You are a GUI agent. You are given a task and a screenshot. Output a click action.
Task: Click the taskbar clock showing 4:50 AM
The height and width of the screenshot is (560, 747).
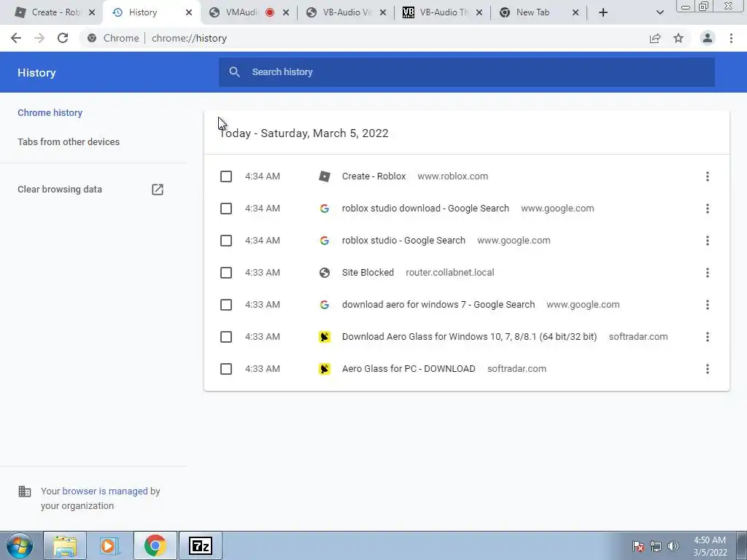(710, 546)
